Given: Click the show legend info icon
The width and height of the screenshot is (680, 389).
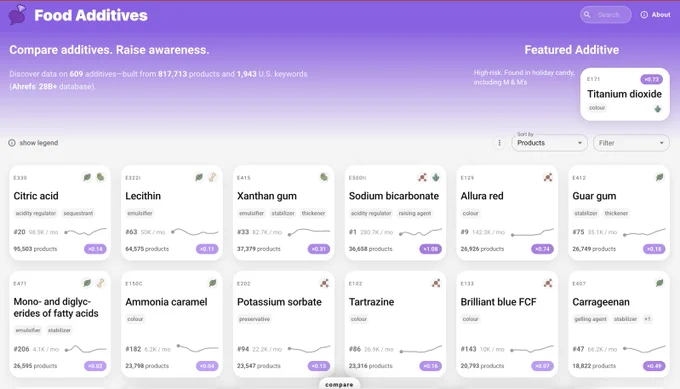Looking at the screenshot, I should [x=12, y=143].
